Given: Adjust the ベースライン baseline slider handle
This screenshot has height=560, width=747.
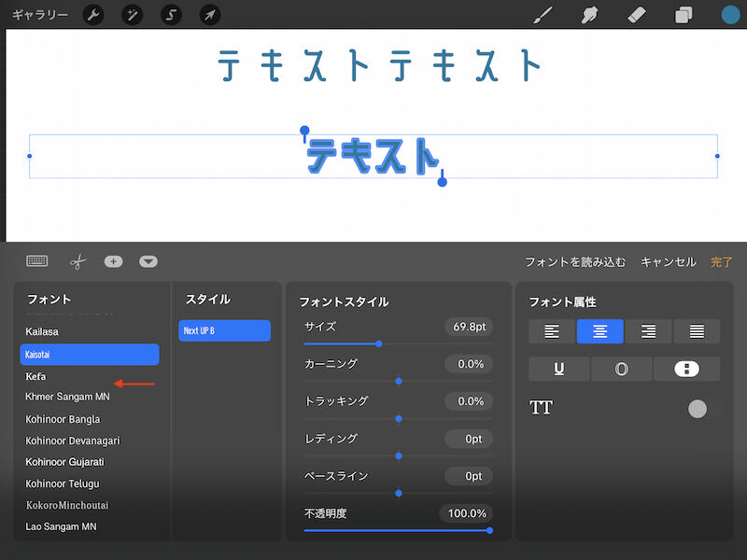Looking at the screenshot, I should pos(399,494).
